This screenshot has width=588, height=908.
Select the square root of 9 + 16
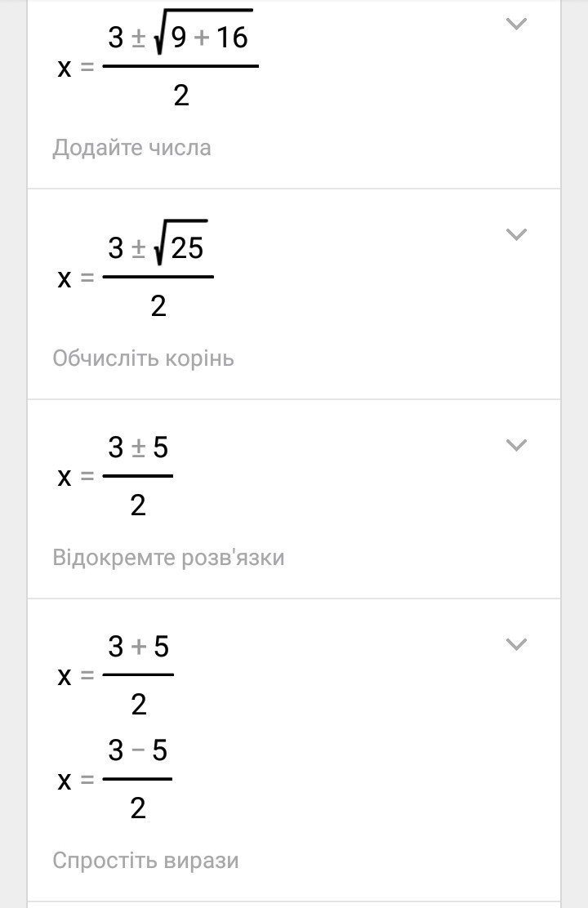(x=202, y=35)
